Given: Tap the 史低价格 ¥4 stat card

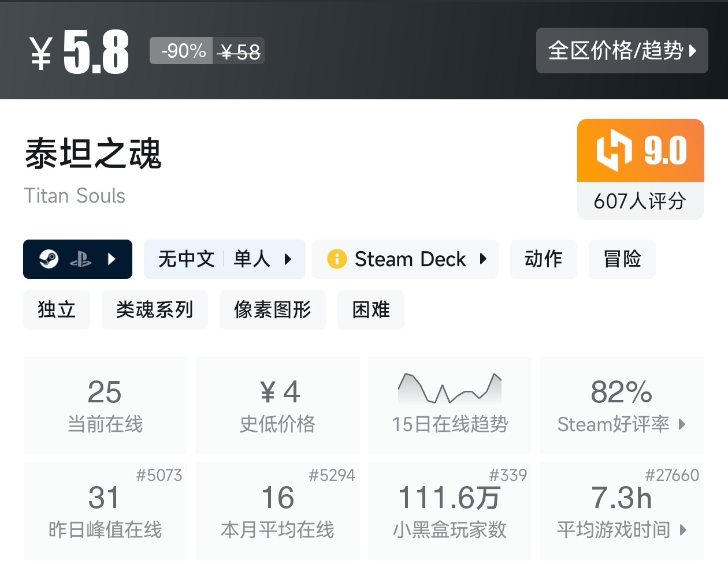Looking at the screenshot, I should 277,405.
